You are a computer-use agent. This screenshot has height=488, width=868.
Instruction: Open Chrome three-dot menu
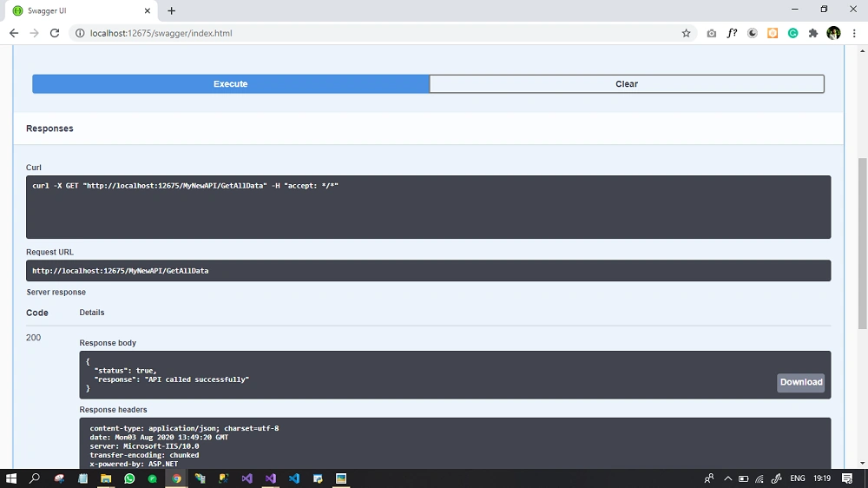coord(854,33)
